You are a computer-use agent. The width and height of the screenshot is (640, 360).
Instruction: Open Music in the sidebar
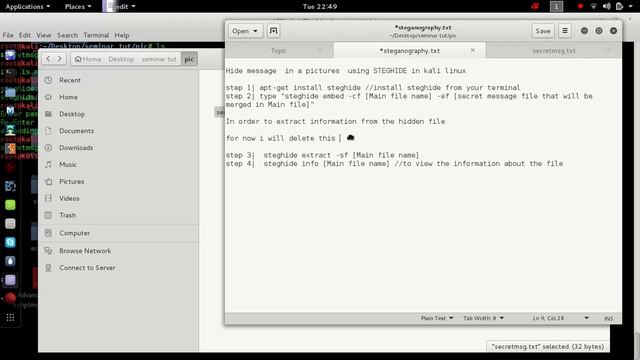coord(118,164)
